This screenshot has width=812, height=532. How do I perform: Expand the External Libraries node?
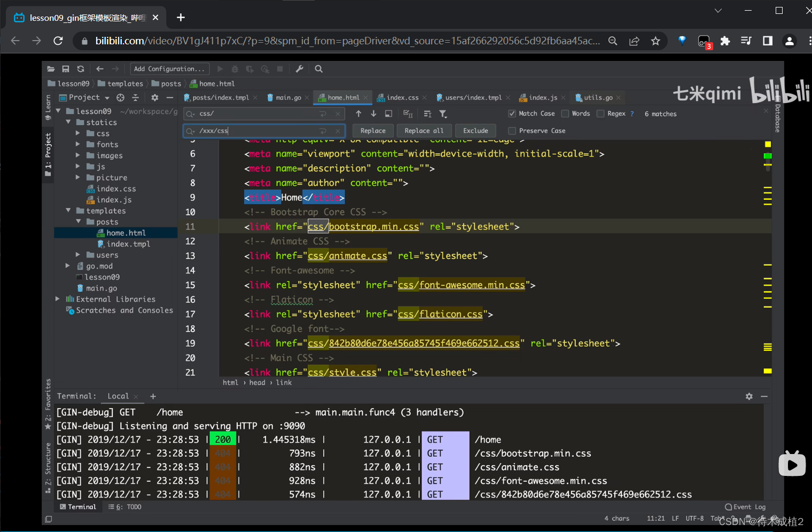point(58,299)
